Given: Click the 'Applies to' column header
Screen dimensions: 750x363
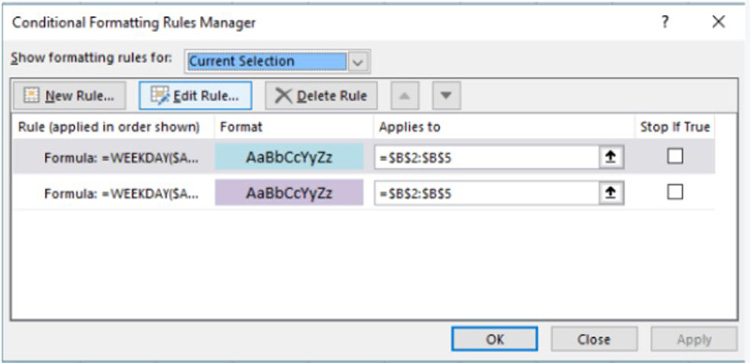Looking at the screenshot, I should point(409,127).
